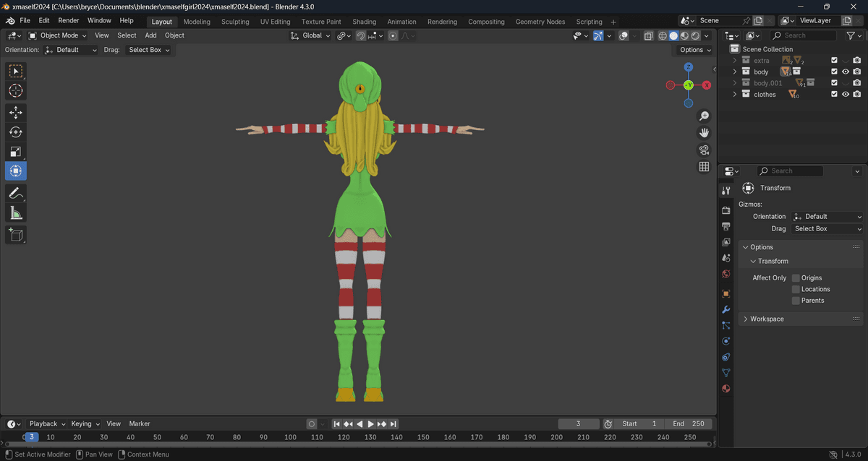Choose the Measure tool
Image resolution: width=868 pixels, height=461 pixels.
click(16, 212)
